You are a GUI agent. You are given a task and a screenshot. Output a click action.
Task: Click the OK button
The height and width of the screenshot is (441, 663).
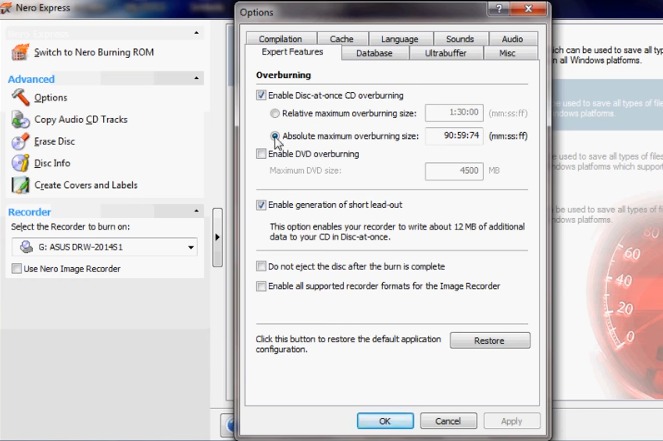(385, 421)
